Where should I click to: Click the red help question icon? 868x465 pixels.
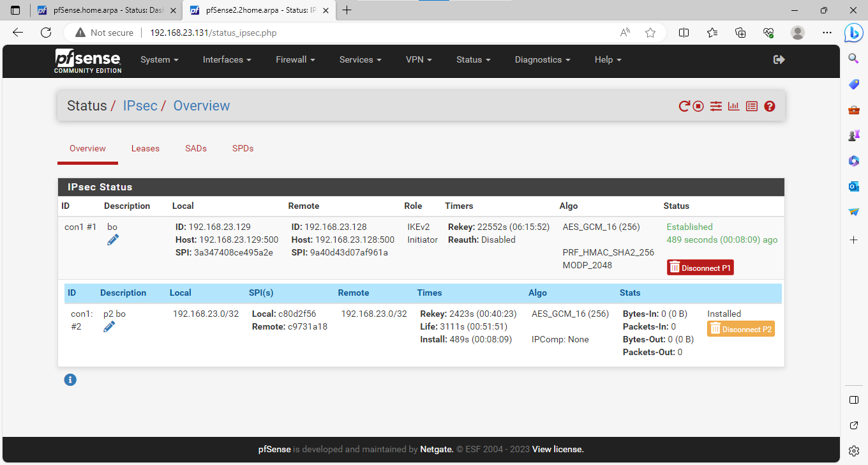pos(770,107)
